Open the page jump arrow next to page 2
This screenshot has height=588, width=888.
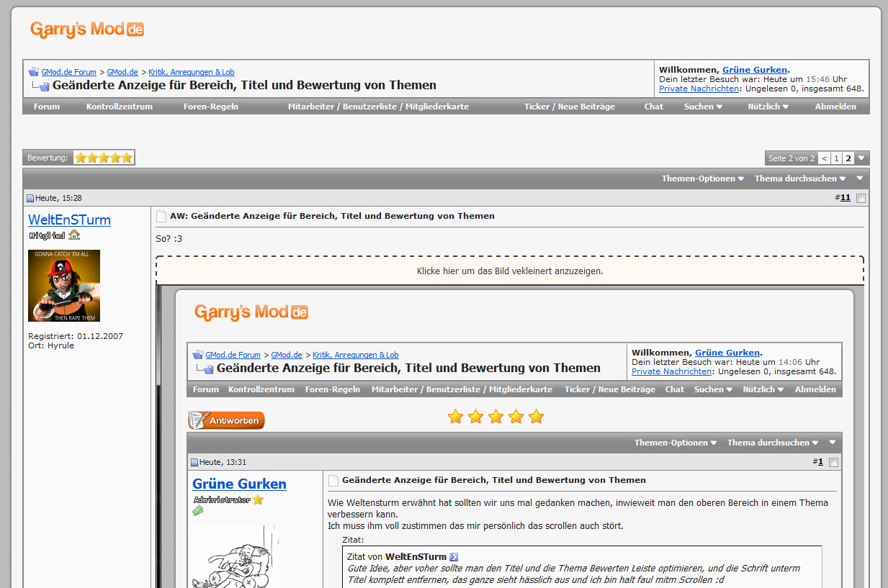[x=861, y=158]
